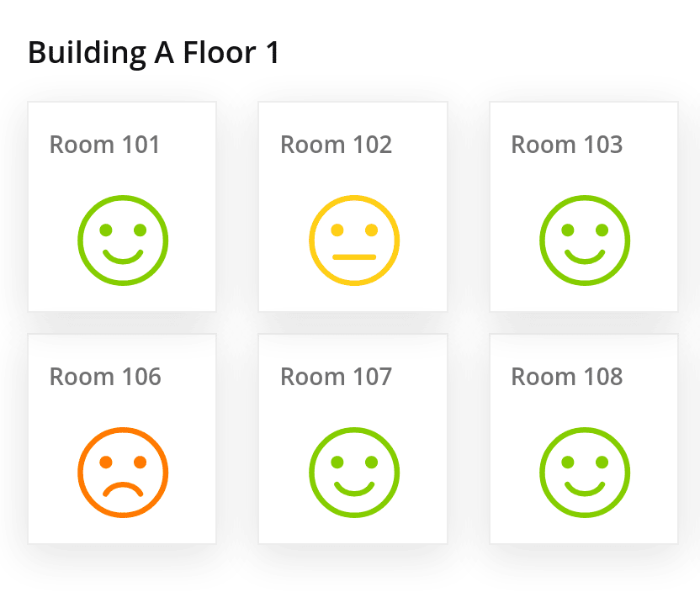Select the Room 108 label
This screenshot has height=592, width=700.
(x=567, y=377)
